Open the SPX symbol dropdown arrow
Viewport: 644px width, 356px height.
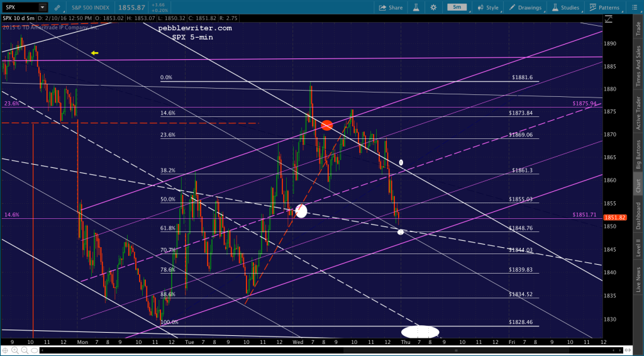click(43, 7)
